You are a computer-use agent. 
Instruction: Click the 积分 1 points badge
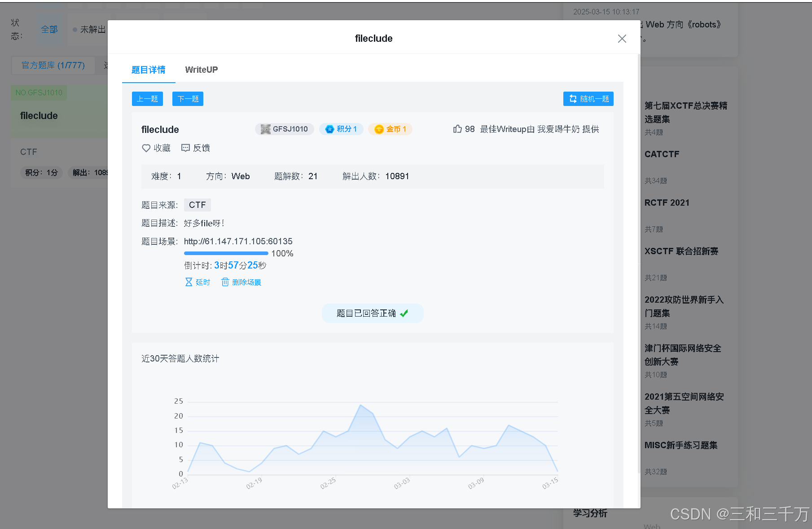pyautogui.click(x=341, y=129)
